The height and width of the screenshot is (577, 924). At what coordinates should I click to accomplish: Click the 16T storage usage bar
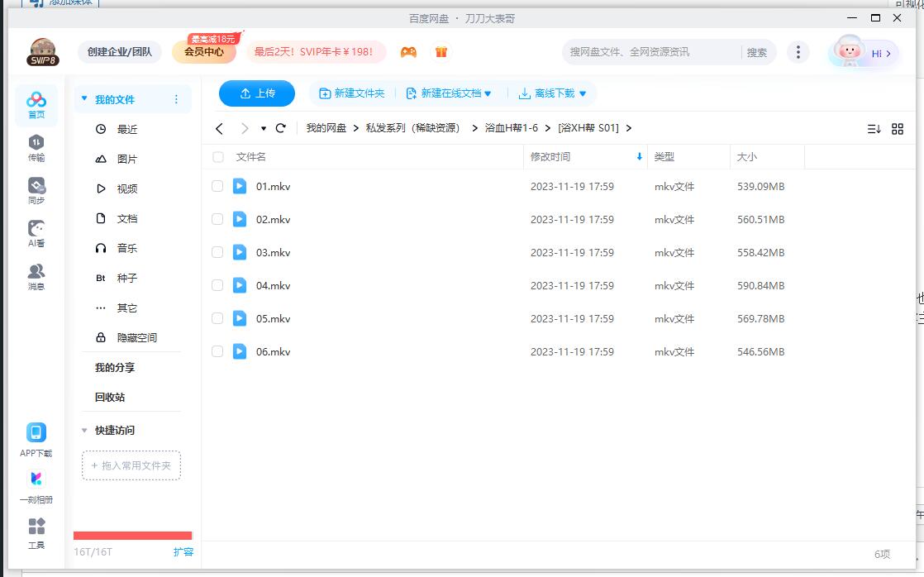click(132, 536)
